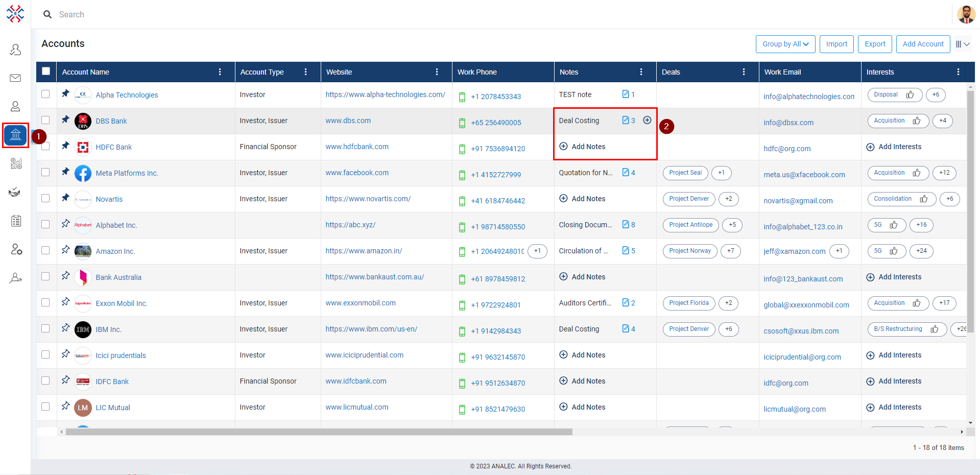Check the Alpha Technologies row checkbox
The height and width of the screenshot is (475, 980).
[45, 94]
